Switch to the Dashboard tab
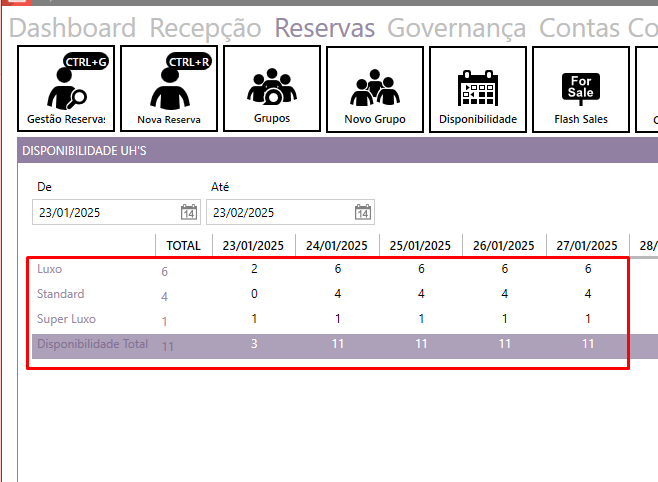 pyautogui.click(x=72, y=28)
